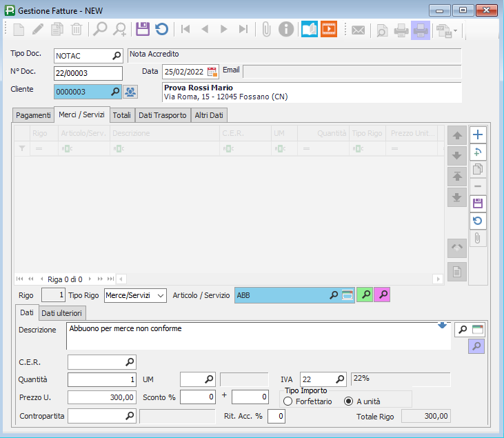Click the envelope email icon in toolbar

click(x=358, y=30)
